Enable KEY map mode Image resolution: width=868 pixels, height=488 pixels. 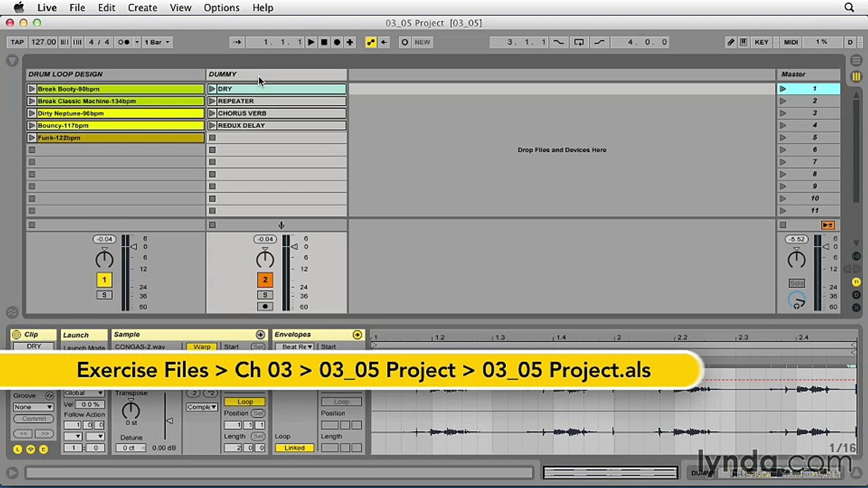pyautogui.click(x=762, y=42)
